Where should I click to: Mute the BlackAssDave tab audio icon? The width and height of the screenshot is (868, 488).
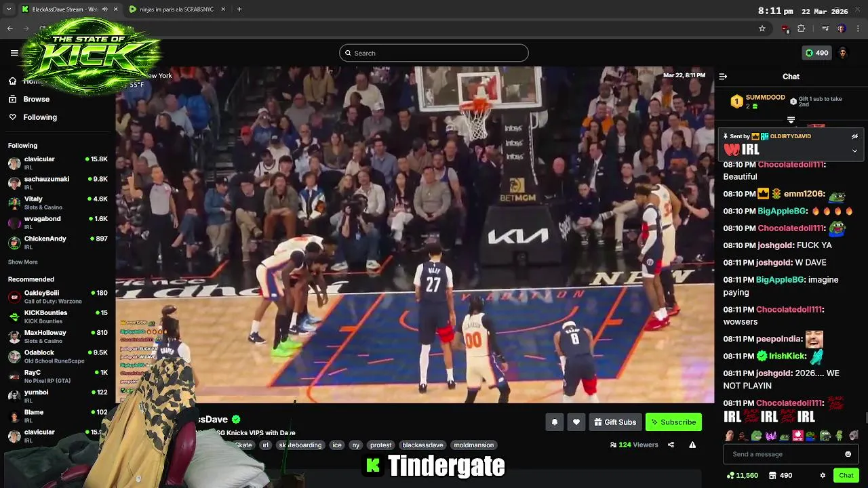click(104, 9)
